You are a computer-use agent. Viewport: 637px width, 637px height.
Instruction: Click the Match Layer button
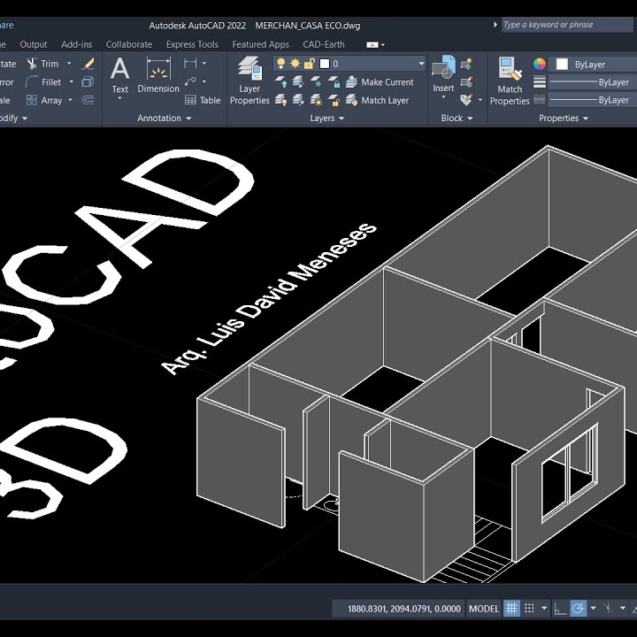[x=377, y=100]
